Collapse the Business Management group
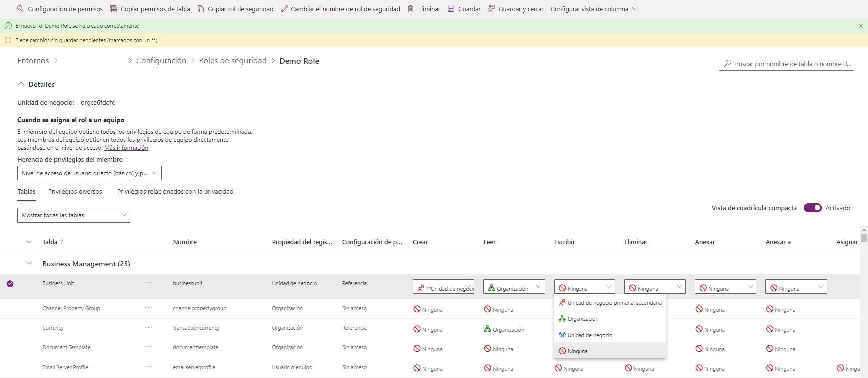The image size is (868, 378). click(x=29, y=264)
